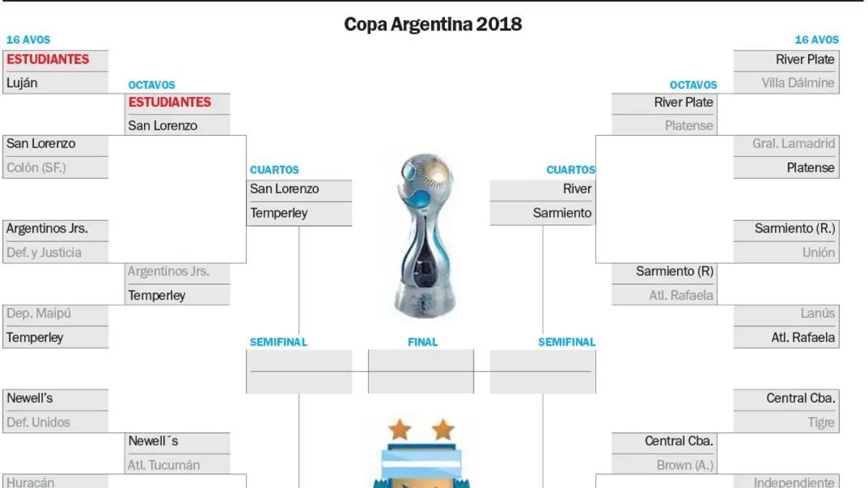Viewport: 868px width, 488px height.
Task: Select the Copa Argentina 2018 title
Action: pyautogui.click(x=433, y=24)
